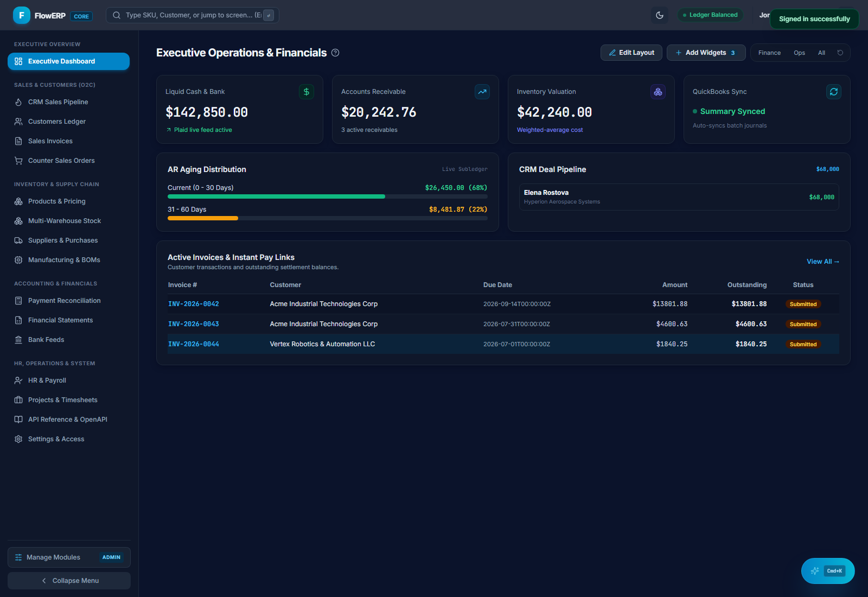Click the Manufacturing & BOMs icon

pyautogui.click(x=18, y=260)
